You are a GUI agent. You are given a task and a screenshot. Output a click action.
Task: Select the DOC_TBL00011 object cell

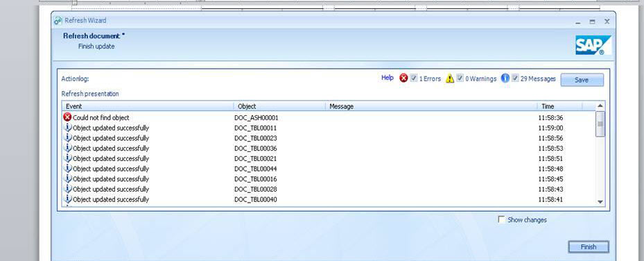coord(256,128)
